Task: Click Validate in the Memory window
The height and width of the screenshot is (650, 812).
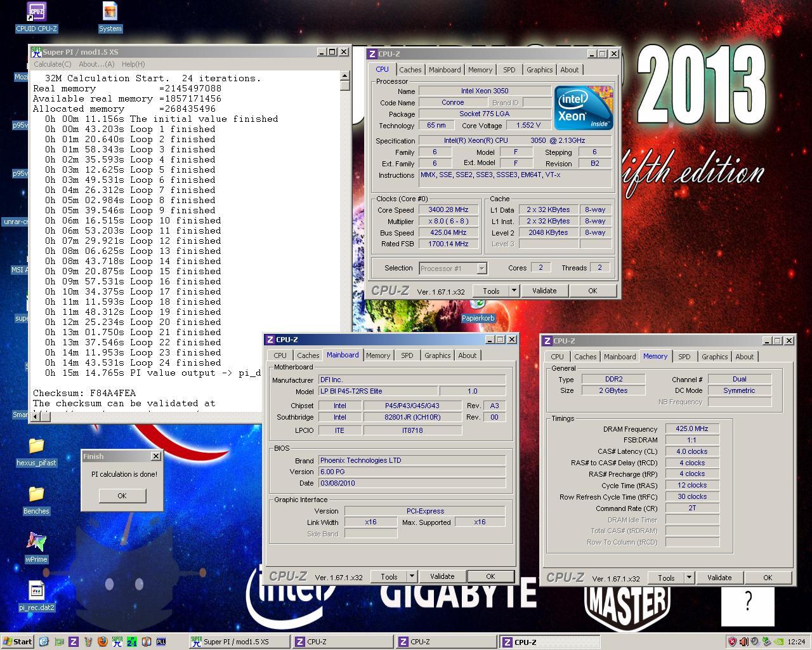Action: [x=719, y=578]
